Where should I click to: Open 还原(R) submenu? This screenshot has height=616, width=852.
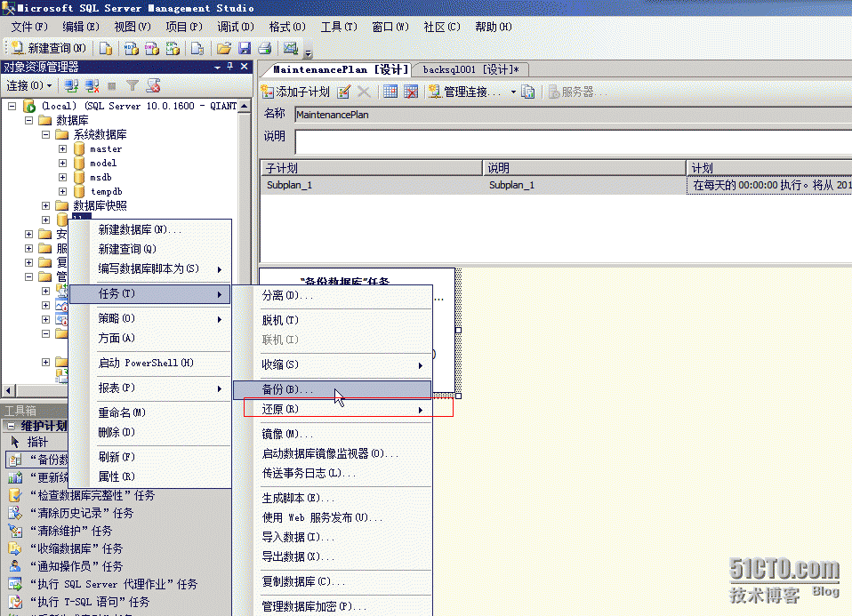(334, 409)
